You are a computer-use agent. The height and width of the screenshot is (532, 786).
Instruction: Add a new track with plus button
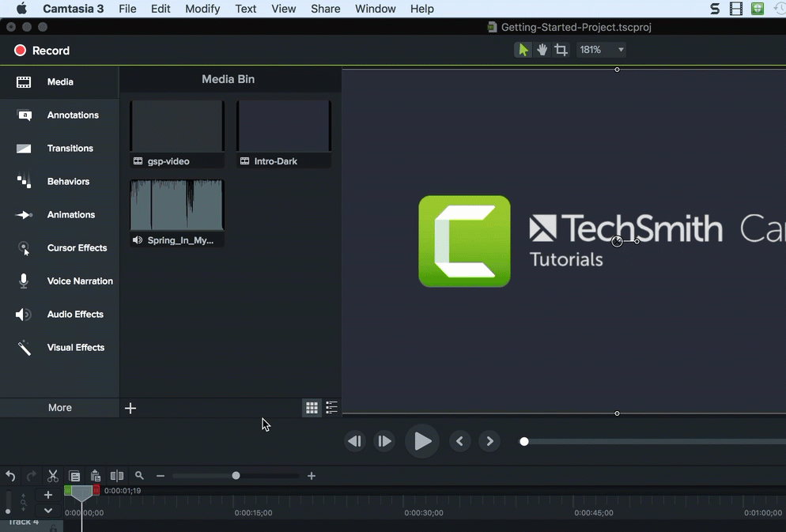pyautogui.click(x=48, y=495)
